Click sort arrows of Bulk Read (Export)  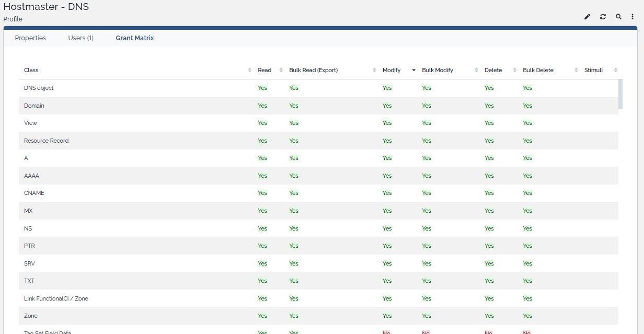click(x=374, y=70)
